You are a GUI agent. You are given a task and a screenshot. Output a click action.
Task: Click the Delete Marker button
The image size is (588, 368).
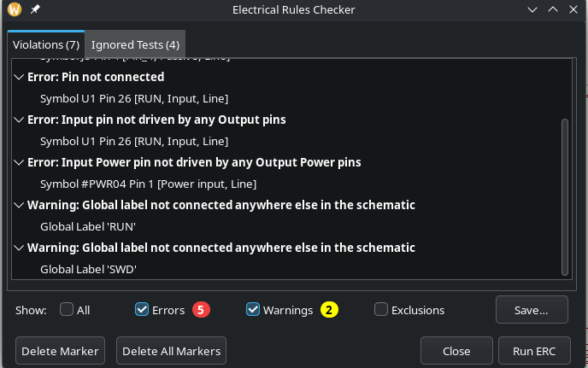tap(60, 351)
